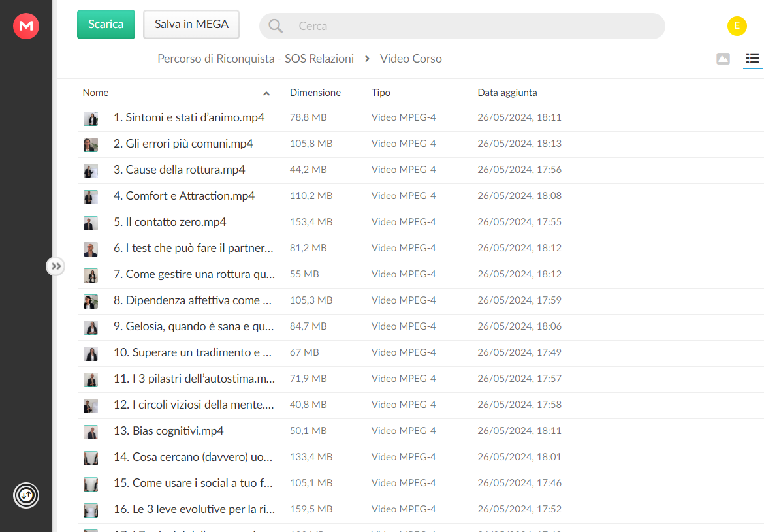Open the yellow user avatar menu
This screenshot has width=764, height=532.
click(x=737, y=26)
